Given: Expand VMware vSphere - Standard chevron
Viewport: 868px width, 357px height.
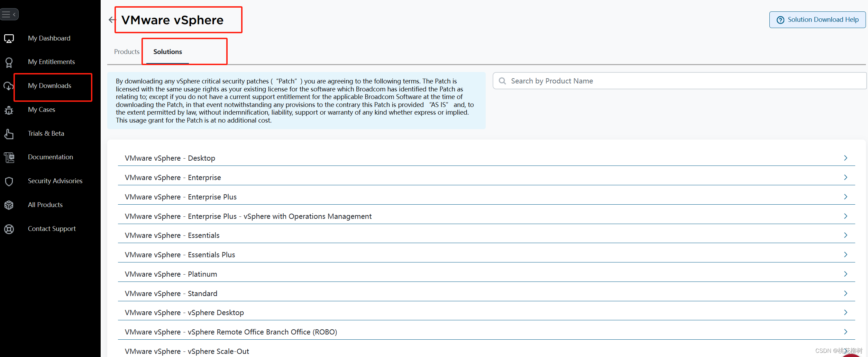Looking at the screenshot, I should click(x=846, y=293).
